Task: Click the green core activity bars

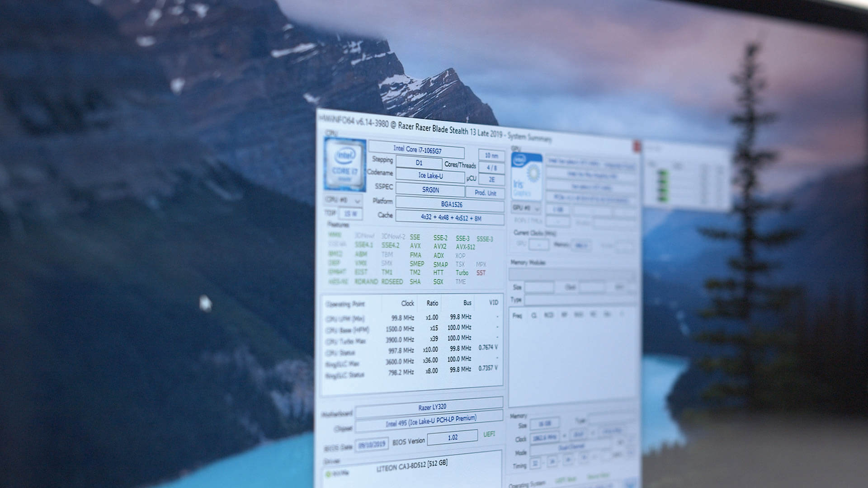Action: (662, 185)
